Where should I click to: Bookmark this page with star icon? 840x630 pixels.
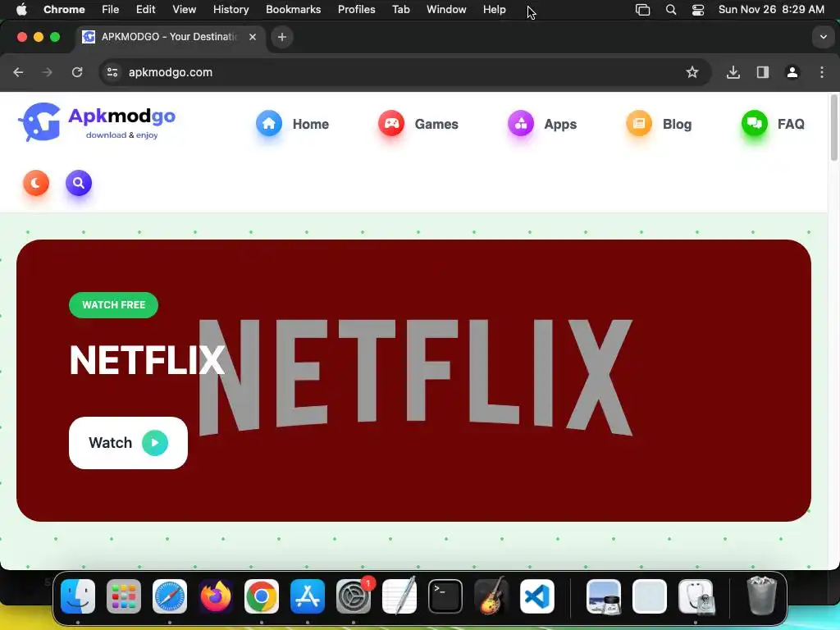pyautogui.click(x=692, y=72)
